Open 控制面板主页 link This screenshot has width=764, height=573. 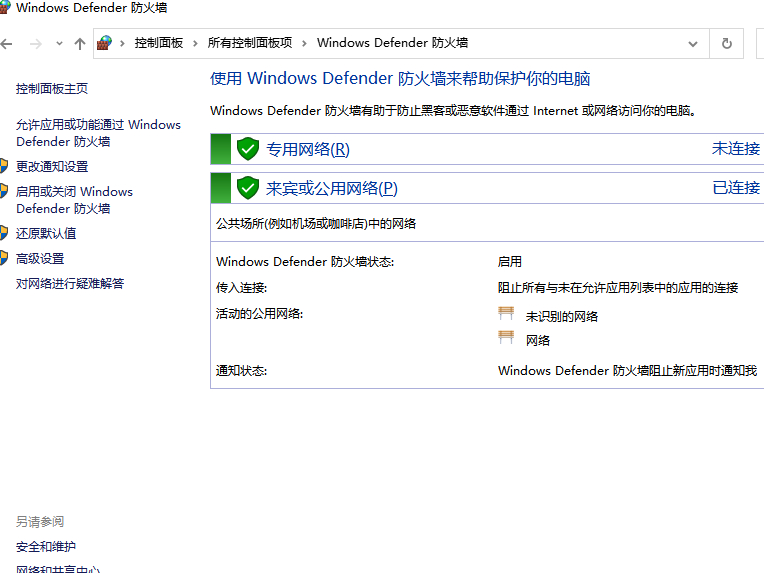52,89
